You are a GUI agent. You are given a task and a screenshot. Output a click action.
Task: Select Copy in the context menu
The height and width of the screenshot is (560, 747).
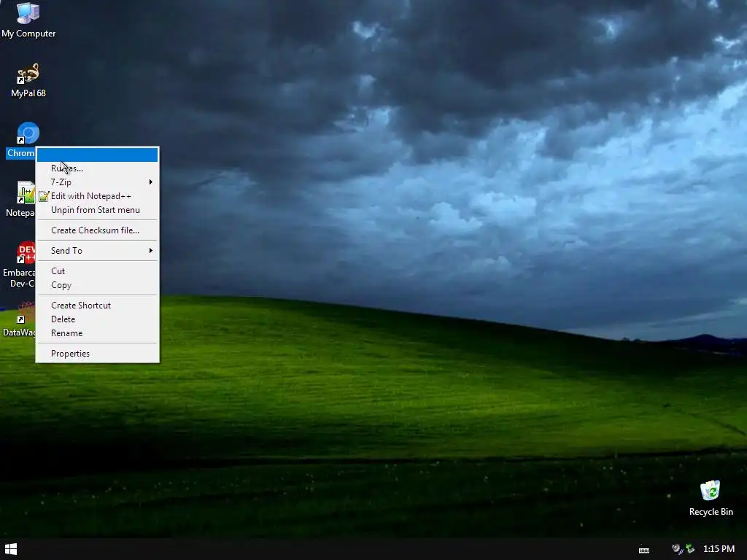click(x=97, y=285)
